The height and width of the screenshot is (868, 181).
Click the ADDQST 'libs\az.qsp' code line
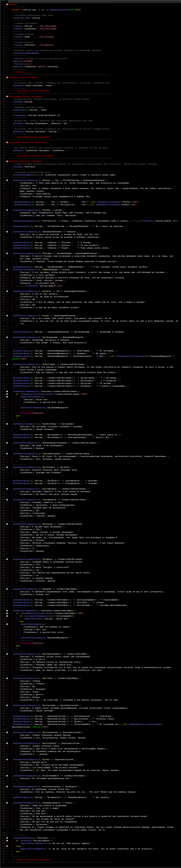point(46,10)
